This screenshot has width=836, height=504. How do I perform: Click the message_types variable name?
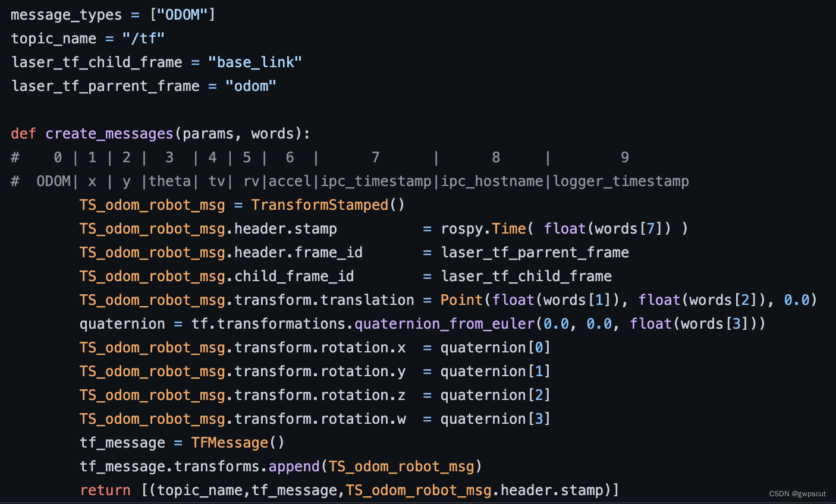(x=66, y=15)
